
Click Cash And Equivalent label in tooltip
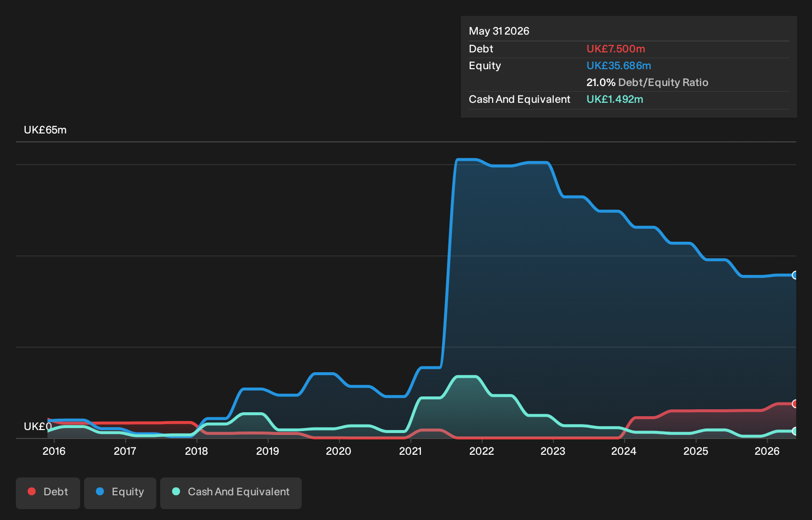pos(519,99)
